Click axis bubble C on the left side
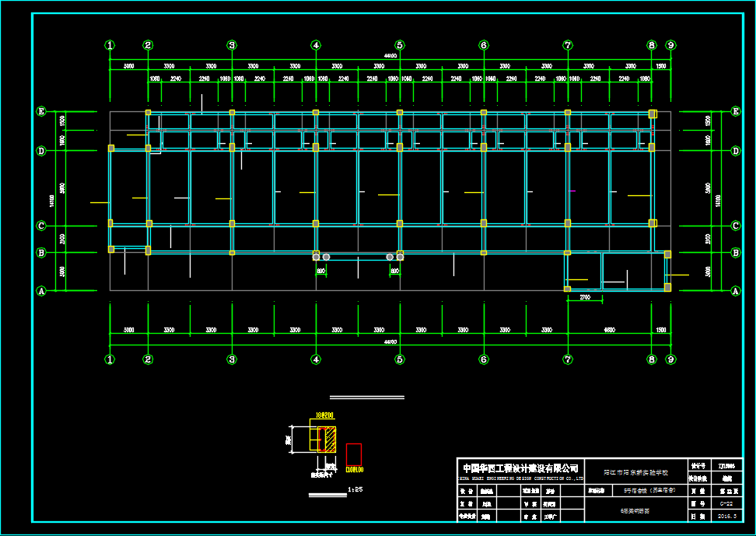 (x=41, y=226)
